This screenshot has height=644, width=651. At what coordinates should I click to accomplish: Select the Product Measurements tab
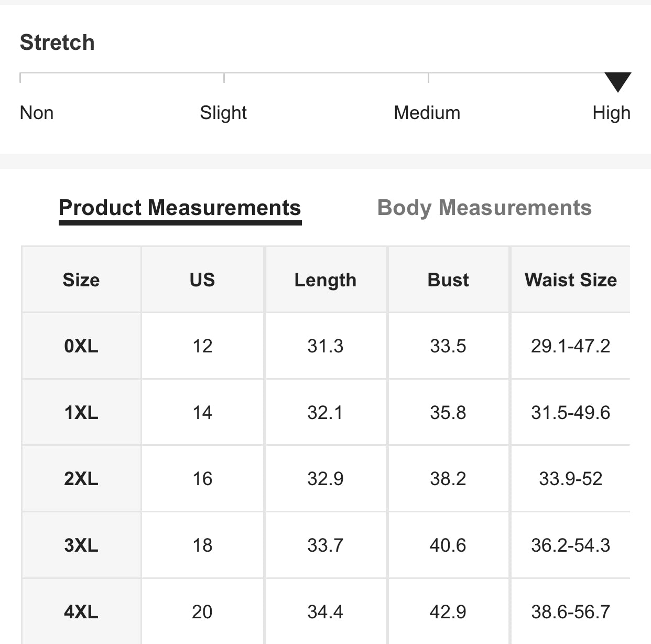[x=180, y=208]
